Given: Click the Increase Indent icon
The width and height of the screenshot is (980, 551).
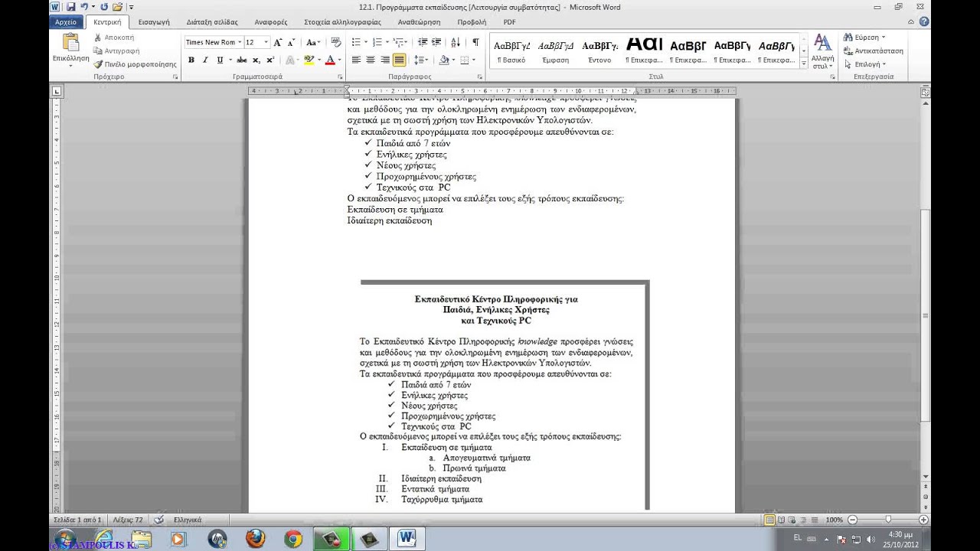Looking at the screenshot, I should point(436,42).
